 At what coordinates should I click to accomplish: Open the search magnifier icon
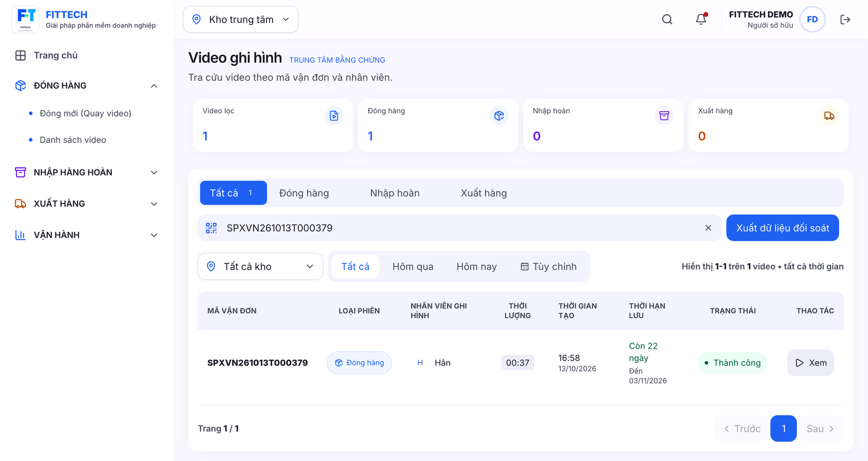[667, 20]
